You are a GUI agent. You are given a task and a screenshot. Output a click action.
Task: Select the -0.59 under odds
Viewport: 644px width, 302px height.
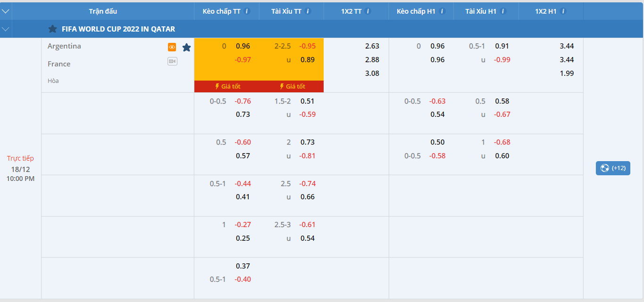pos(308,114)
